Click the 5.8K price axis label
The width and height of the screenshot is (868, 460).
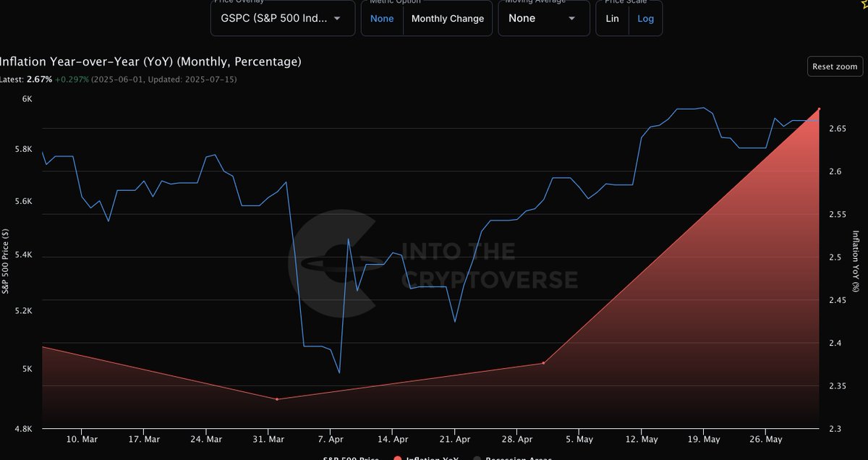24,149
